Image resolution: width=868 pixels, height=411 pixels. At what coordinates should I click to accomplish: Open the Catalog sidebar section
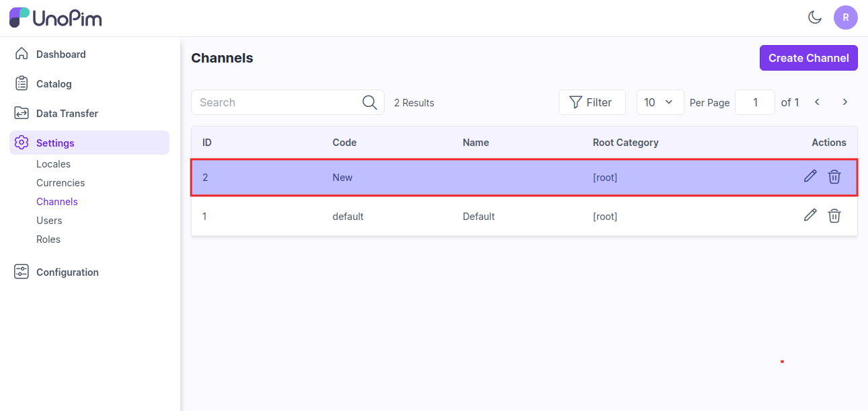tap(54, 84)
